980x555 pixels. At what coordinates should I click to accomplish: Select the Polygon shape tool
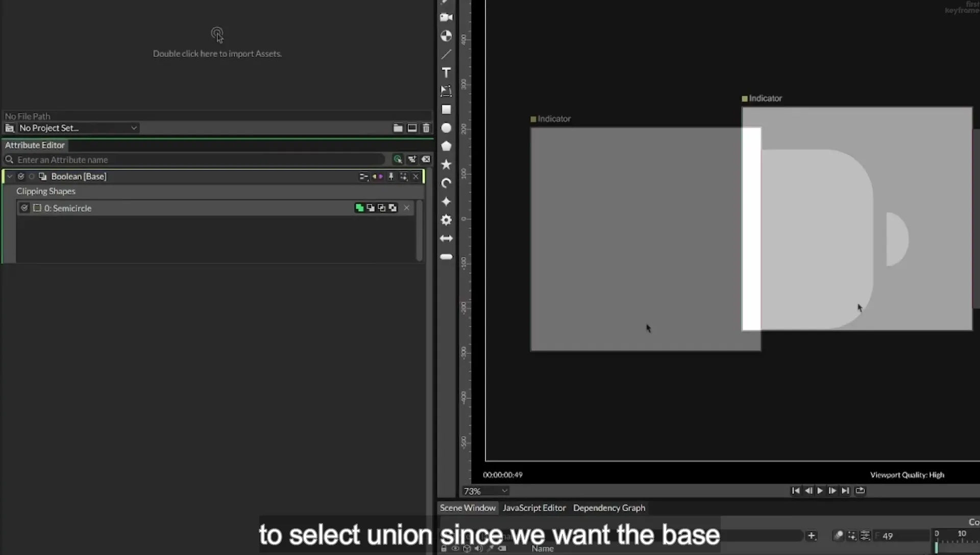coord(446,146)
